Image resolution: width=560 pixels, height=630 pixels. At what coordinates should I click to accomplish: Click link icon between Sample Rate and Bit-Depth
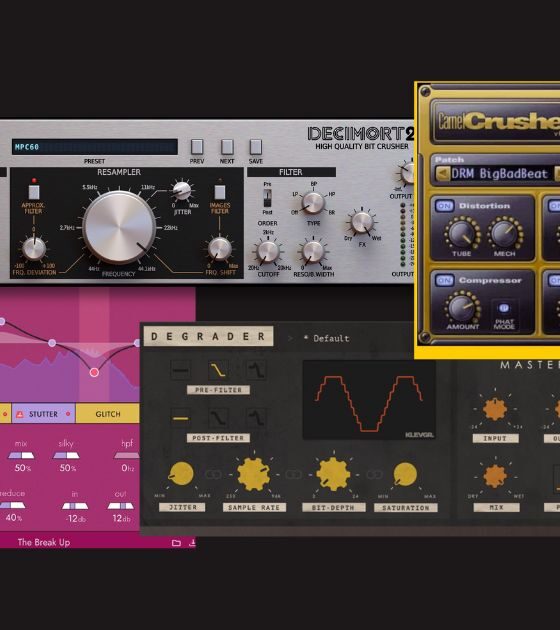(x=293, y=475)
